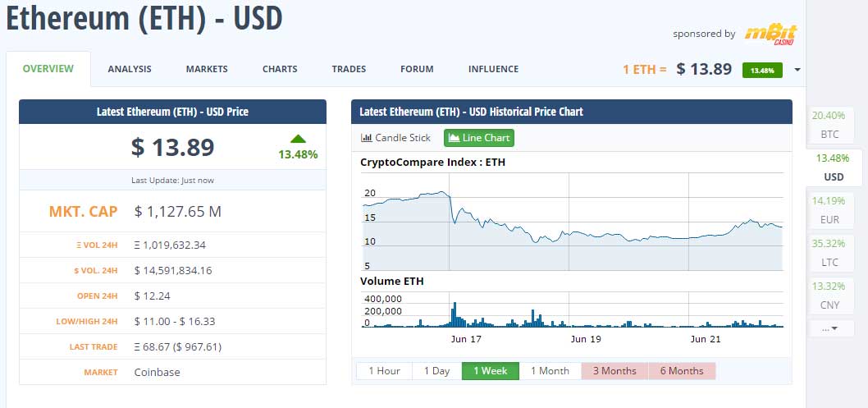
Task: Open the ANALYSIS tab
Action: (x=130, y=69)
